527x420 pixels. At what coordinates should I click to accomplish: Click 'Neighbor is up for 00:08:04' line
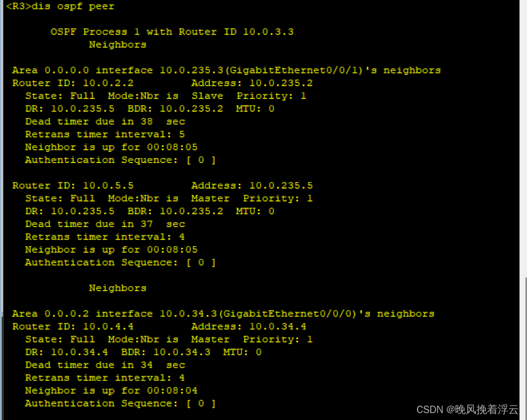[111, 391]
